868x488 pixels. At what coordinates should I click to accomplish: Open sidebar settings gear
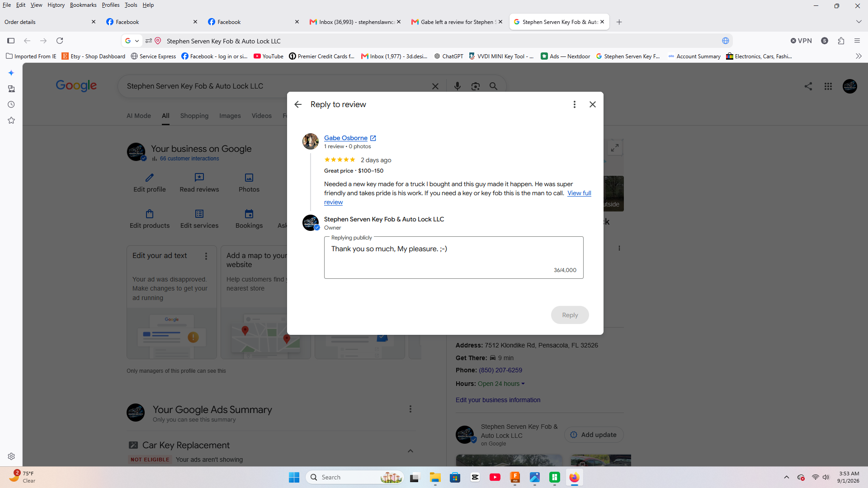tap(11, 456)
